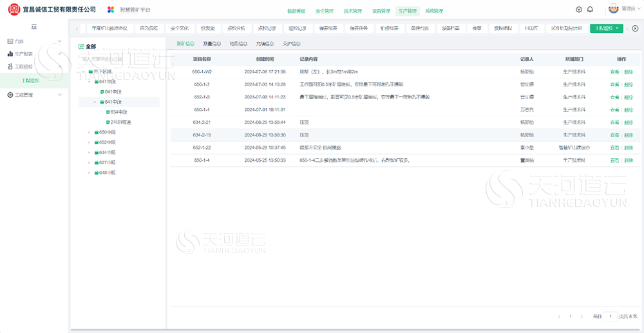Image resolution: width=644 pixels, height=333 pixels.
Task: Expand the 627中段 tree node
Action: point(89,162)
